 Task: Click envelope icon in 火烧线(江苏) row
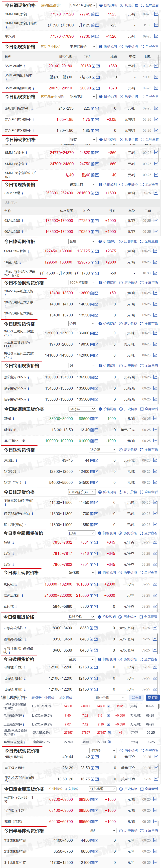96,810
